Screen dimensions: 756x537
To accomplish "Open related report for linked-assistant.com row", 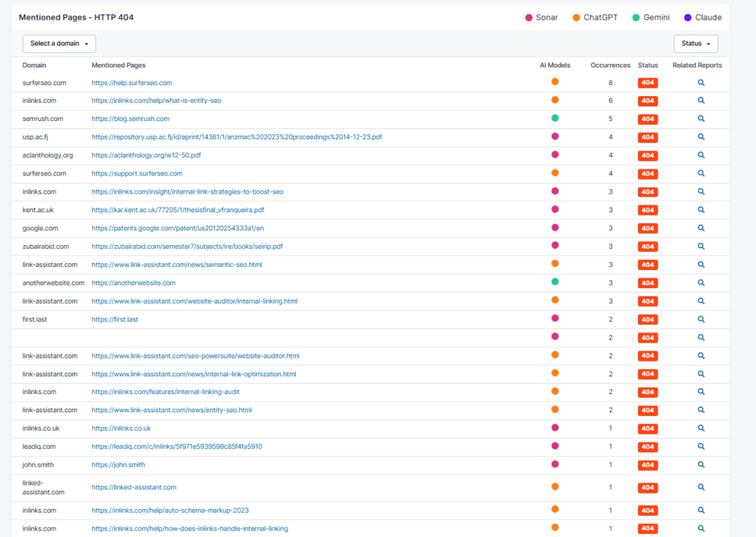I will 701,487.
